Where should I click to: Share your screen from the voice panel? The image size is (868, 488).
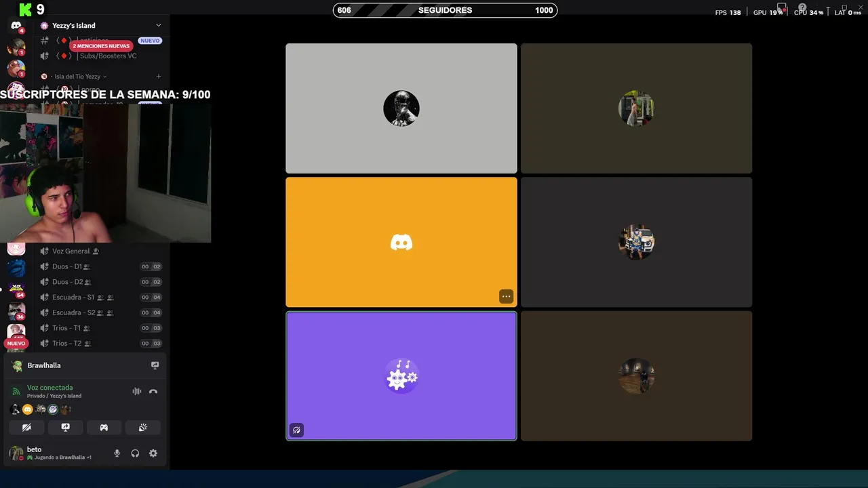coord(65,428)
